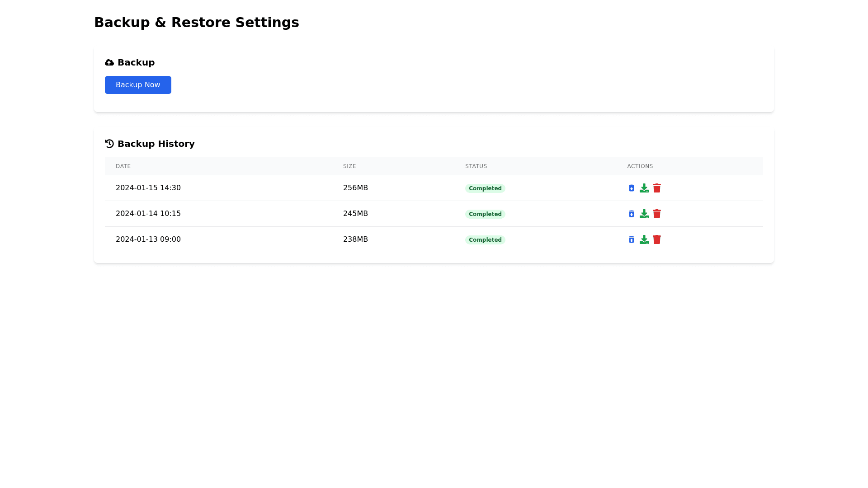Click the Size column header
Image resolution: width=868 pixels, height=488 pixels.
[x=349, y=166]
